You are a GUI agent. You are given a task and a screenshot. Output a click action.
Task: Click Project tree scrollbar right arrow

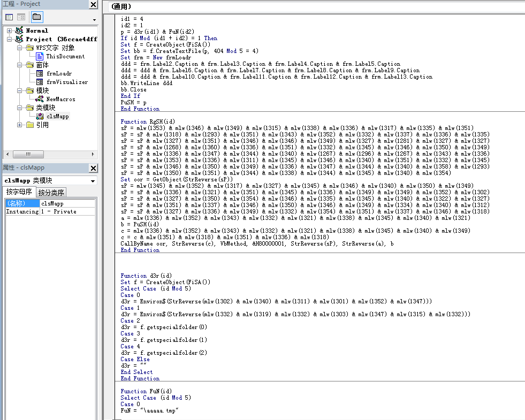(x=93, y=154)
